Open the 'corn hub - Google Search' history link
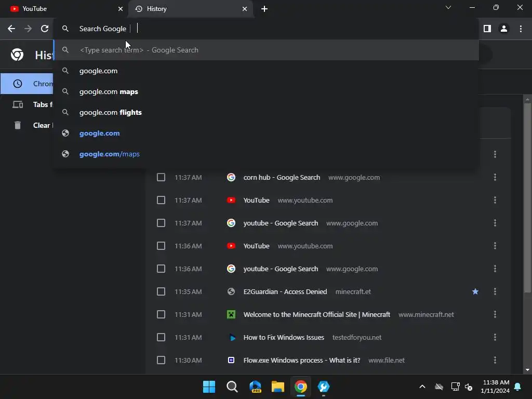 point(282,177)
